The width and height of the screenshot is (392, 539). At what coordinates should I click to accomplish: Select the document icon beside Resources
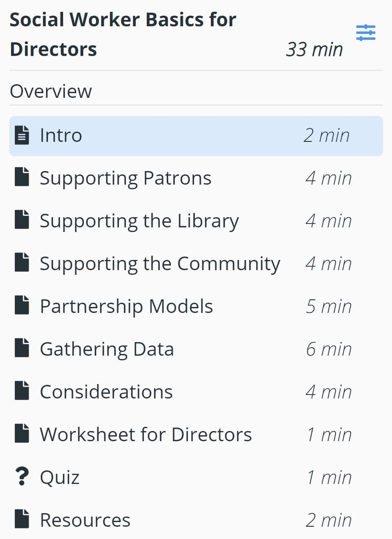(21, 520)
